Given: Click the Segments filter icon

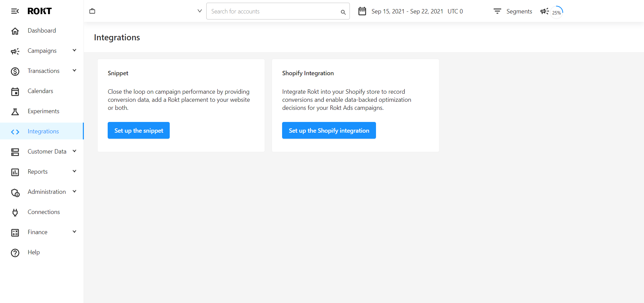Looking at the screenshot, I should [x=497, y=11].
